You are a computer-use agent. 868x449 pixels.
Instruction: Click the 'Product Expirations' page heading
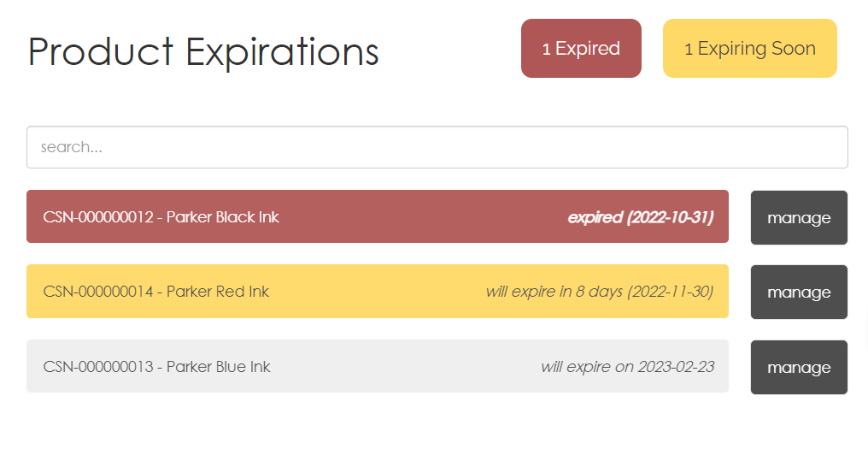pyautogui.click(x=203, y=51)
